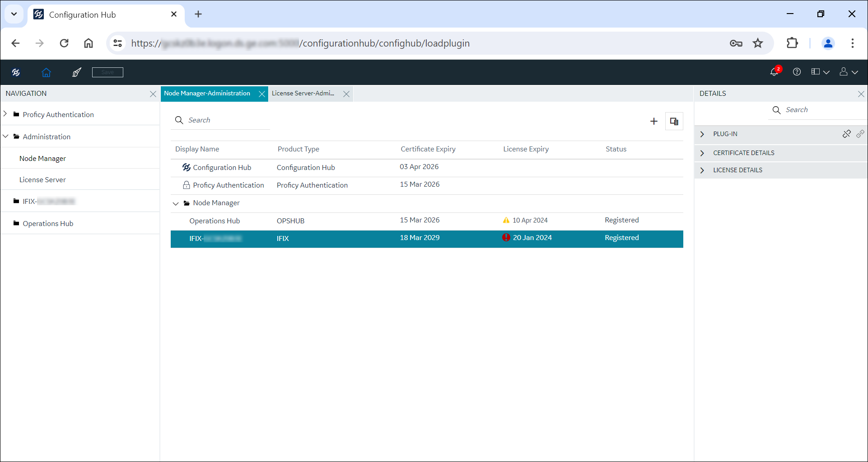Close the Node Manager-Administration tab
The image size is (868, 462).
tap(262, 94)
